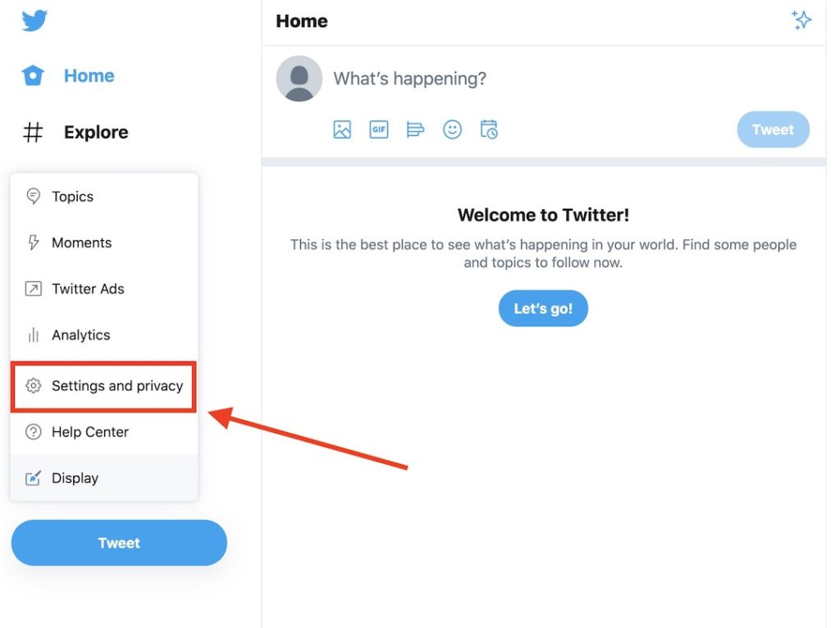The height and width of the screenshot is (628, 840).
Task: Click the Twitter bird logo
Action: (x=33, y=20)
